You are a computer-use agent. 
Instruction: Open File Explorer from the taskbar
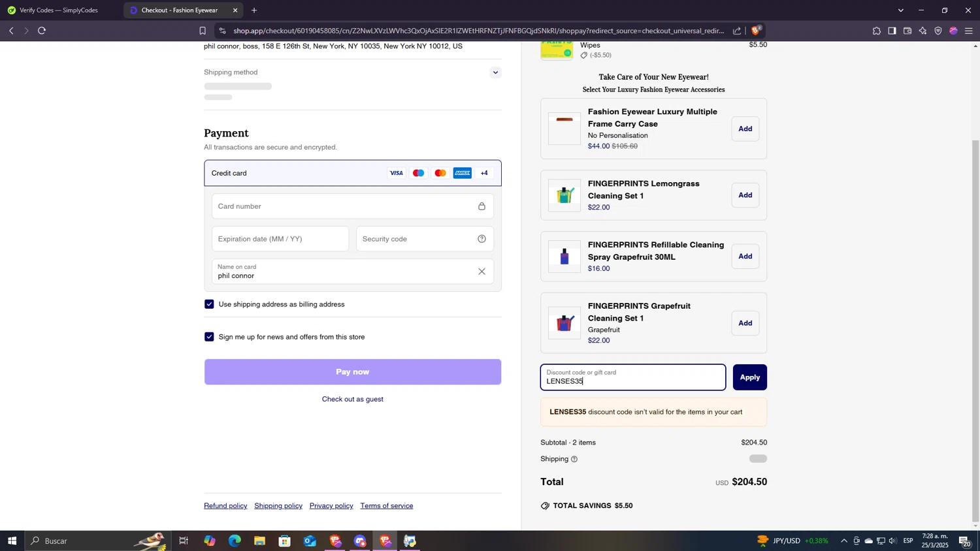click(x=259, y=541)
